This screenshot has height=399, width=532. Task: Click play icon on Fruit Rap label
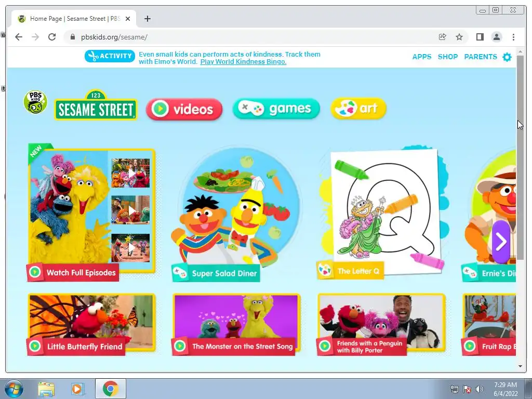tap(470, 346)
